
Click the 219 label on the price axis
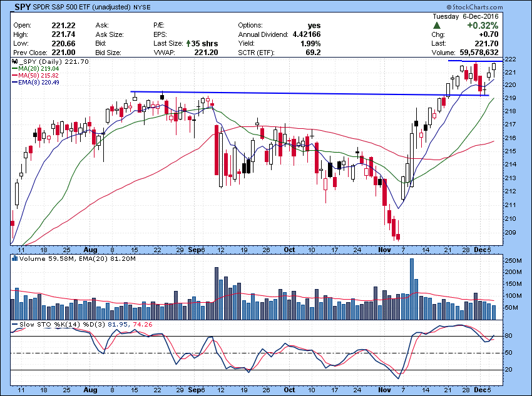tap(511, 98)
